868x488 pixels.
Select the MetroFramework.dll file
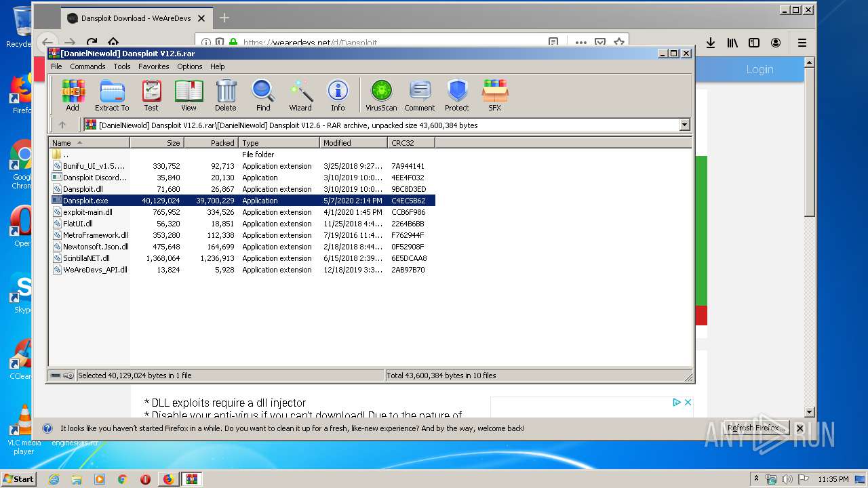coord(242,235)
